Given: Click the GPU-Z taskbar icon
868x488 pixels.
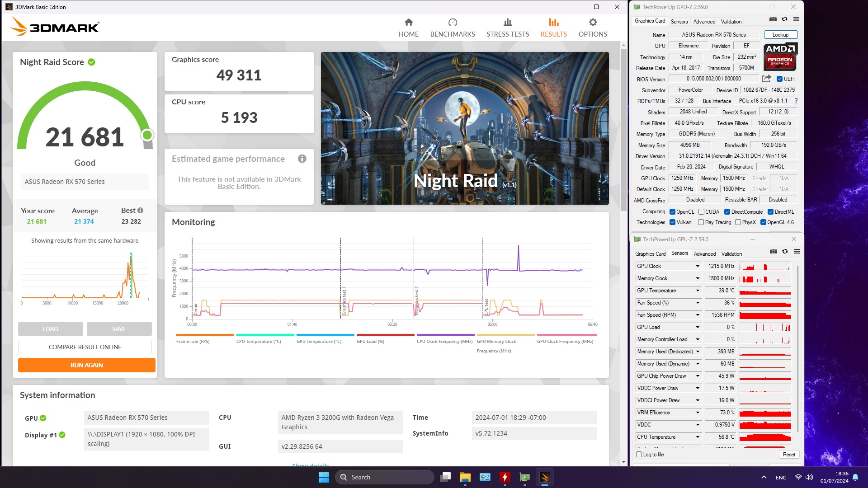Looking at the screenshot, I should pos(524,477).
